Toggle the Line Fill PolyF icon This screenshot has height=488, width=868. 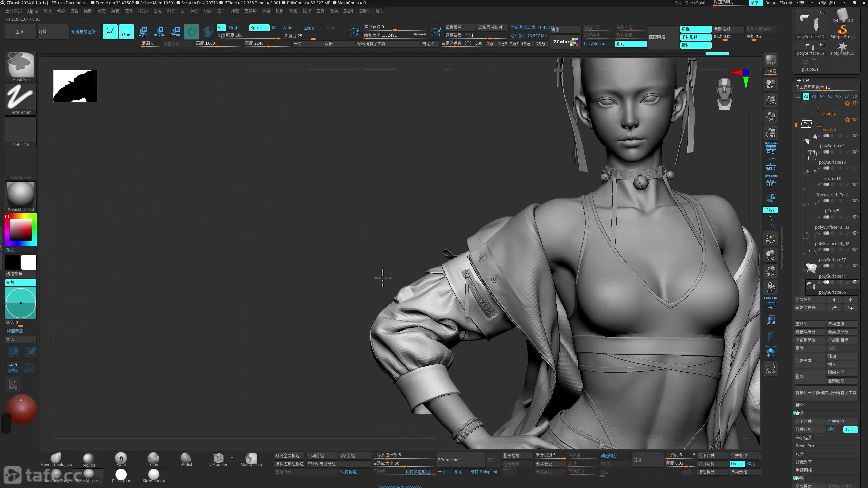[770, 303]
